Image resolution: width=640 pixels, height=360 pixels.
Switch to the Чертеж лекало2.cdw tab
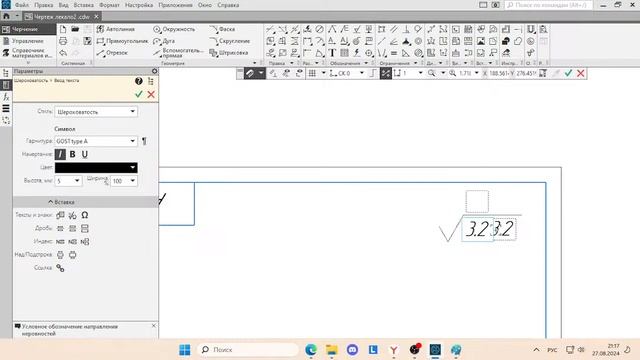[x=61, y=17]
